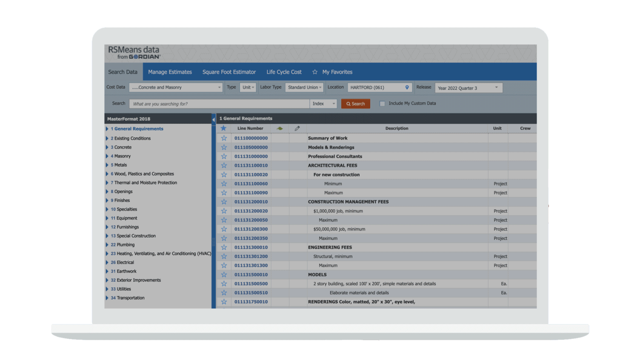Screen dimensions: 640x364
Task: Select 31 Earthwork in tree
Action: (123, 271)
